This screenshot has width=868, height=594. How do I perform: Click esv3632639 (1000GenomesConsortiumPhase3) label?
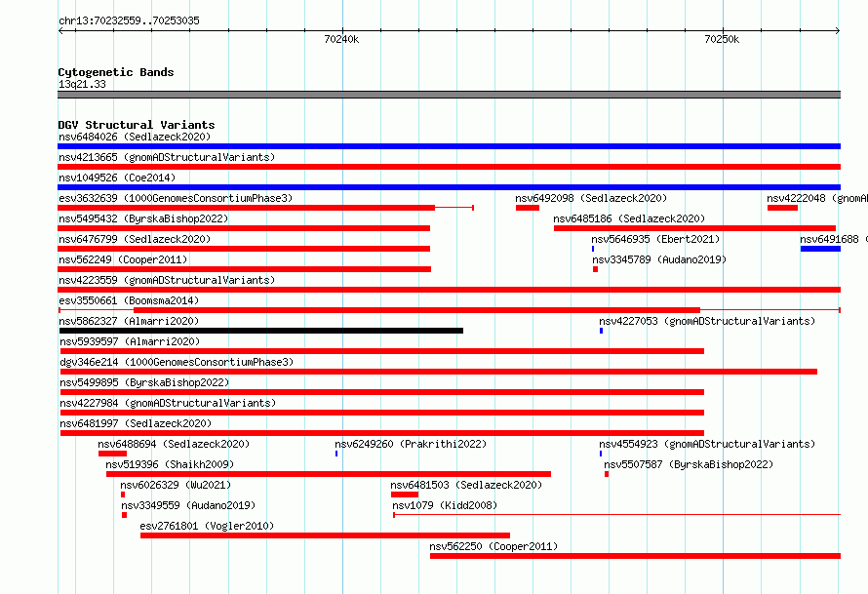176,198
